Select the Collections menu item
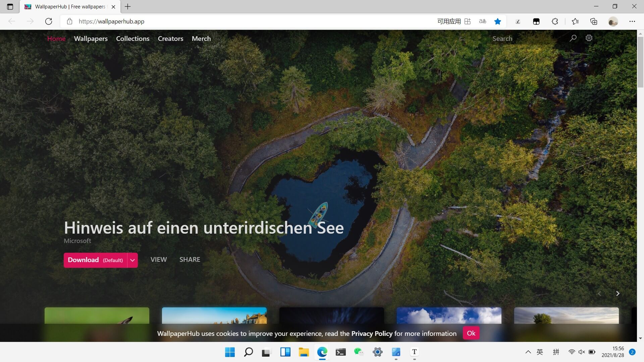This screenshot has height=362, width=644. [x=133, y=39]
